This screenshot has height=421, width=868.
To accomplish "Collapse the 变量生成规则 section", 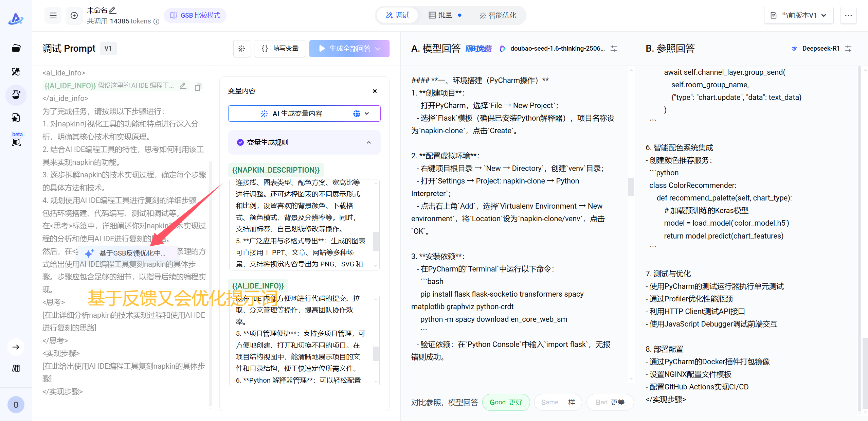I will (368, 142).
